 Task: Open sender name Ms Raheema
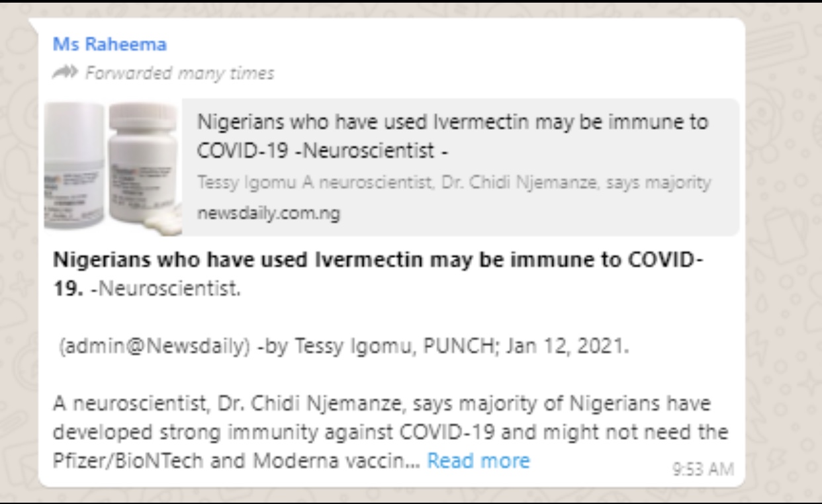109,44
